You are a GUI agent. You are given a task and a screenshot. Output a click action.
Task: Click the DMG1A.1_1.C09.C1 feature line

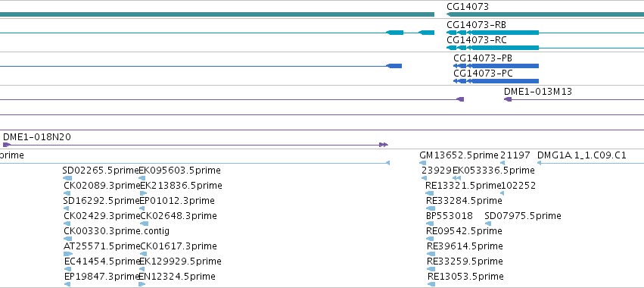(590, 163)
